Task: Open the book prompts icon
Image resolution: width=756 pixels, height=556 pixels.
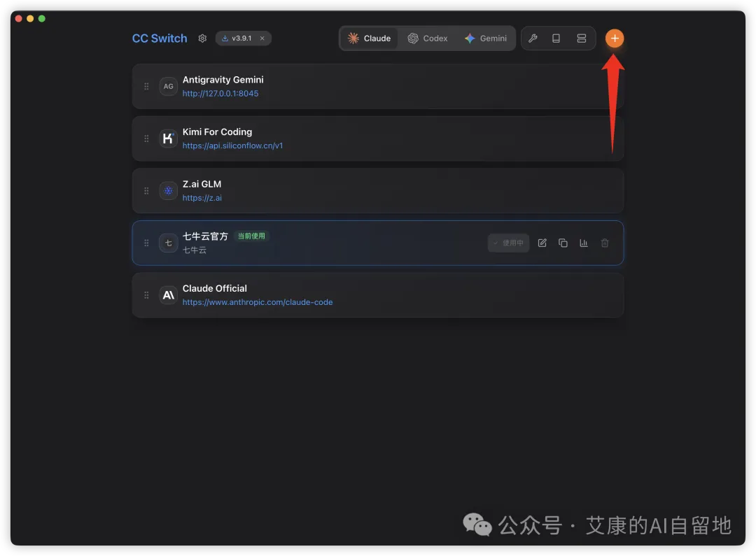Action: click(556, 38)
